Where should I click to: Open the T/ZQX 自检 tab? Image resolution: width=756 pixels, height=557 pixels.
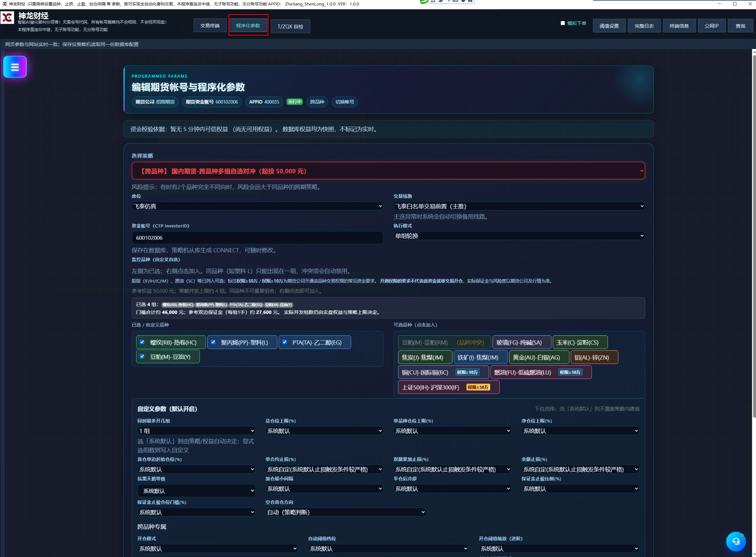coord(291,26)
